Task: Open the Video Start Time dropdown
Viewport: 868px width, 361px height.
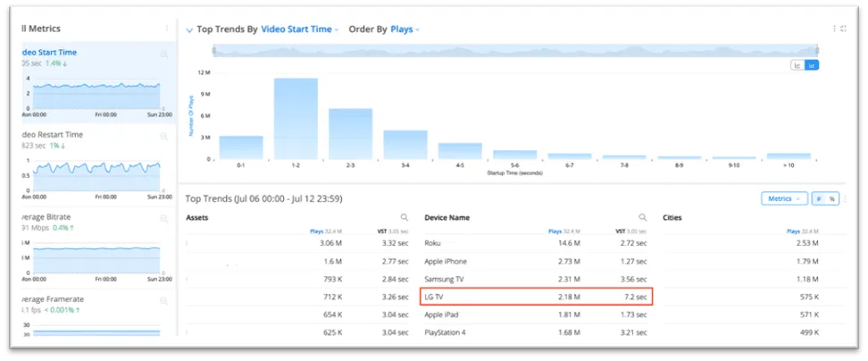Action: coord(299,29)
